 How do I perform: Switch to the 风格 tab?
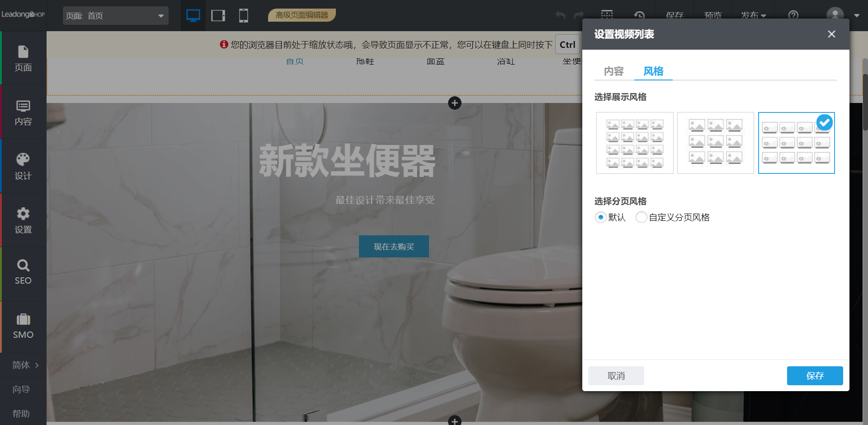click(x=653, y=71)
